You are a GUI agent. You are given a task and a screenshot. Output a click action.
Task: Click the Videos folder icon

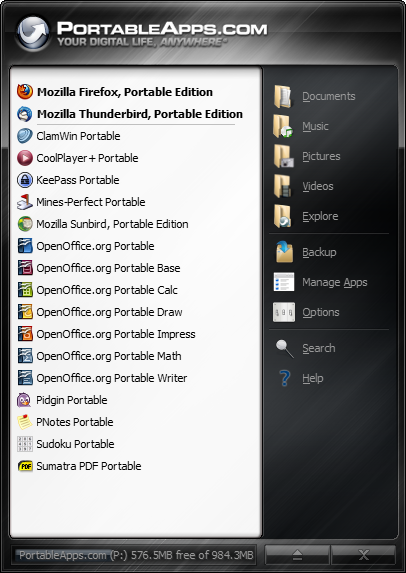[x=284, y=186]
